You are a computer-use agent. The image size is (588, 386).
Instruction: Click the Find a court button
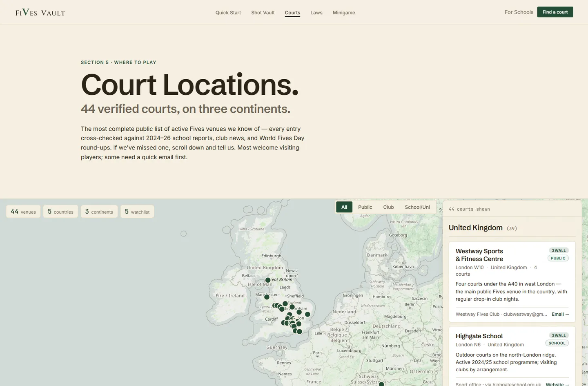(555, 12)
